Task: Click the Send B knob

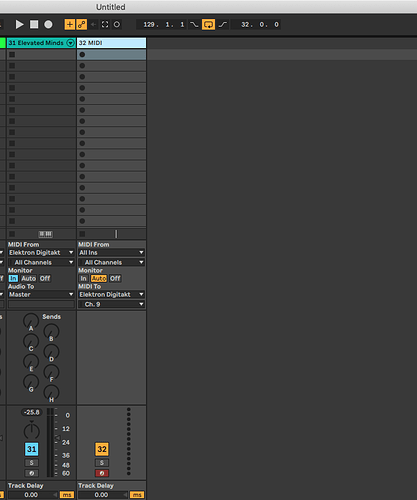Action: tap(51, 331)
